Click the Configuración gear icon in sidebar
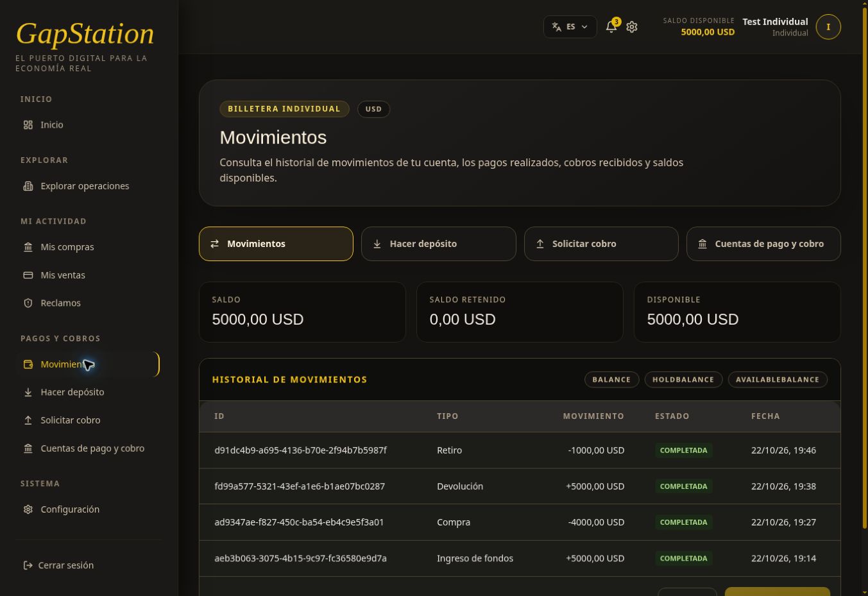This screenshot has height=596, width=868. click(28, 509)
